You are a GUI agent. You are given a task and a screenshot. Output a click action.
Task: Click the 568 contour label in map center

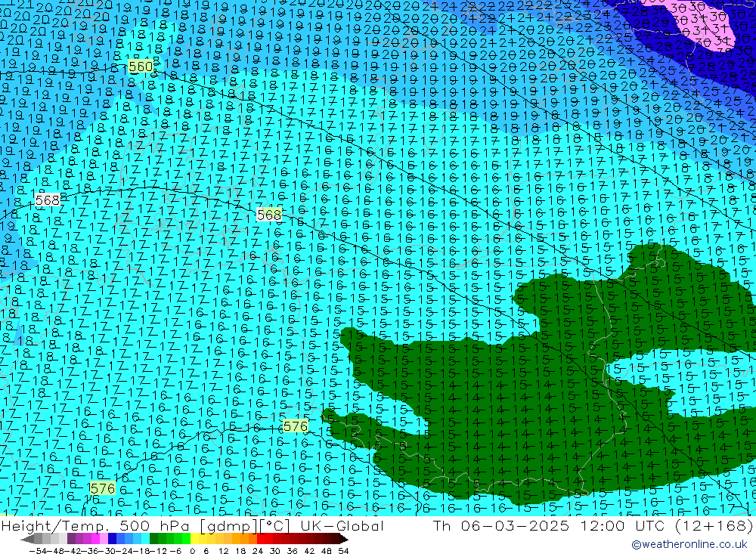[x=269, y=215]
